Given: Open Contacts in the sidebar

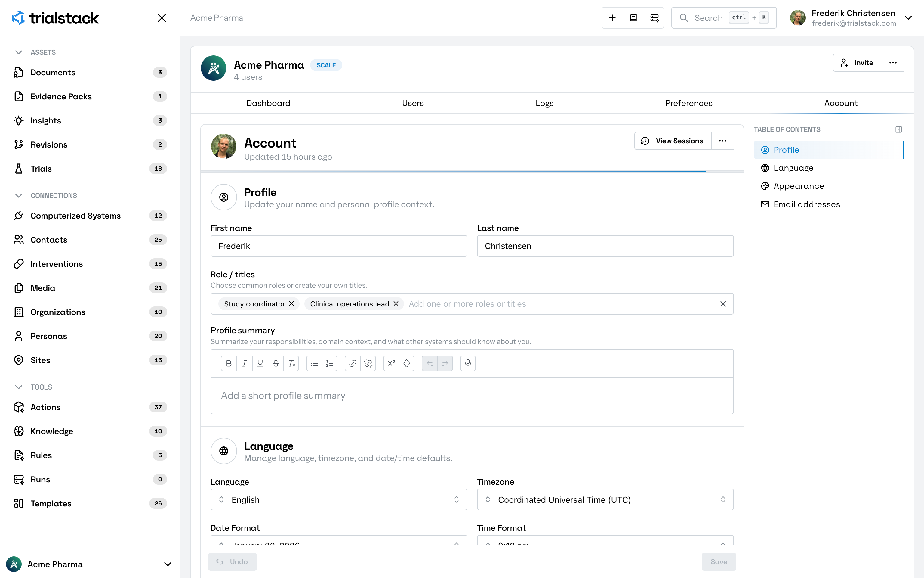Looking at the screenshot, I should point(90,240).
